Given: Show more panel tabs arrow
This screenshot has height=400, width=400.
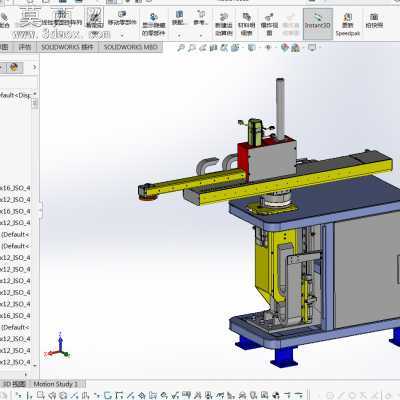Looking at the screenshot, I should (34, 67).
